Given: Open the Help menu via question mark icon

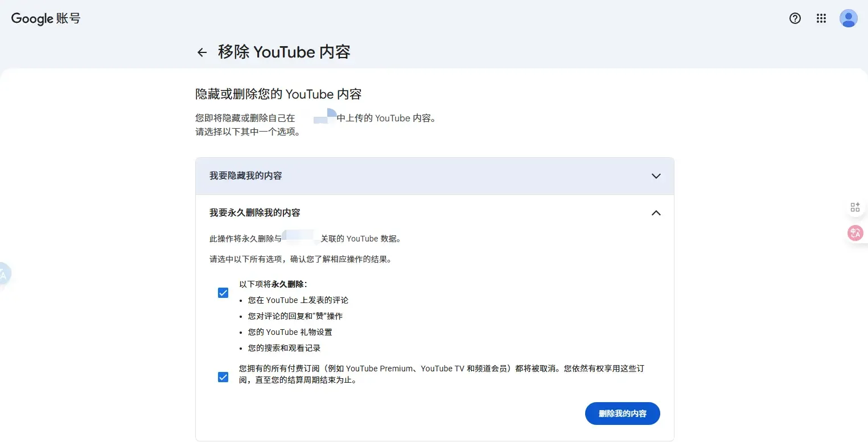Looking at the screenshot, I should (x=795, y=18).
